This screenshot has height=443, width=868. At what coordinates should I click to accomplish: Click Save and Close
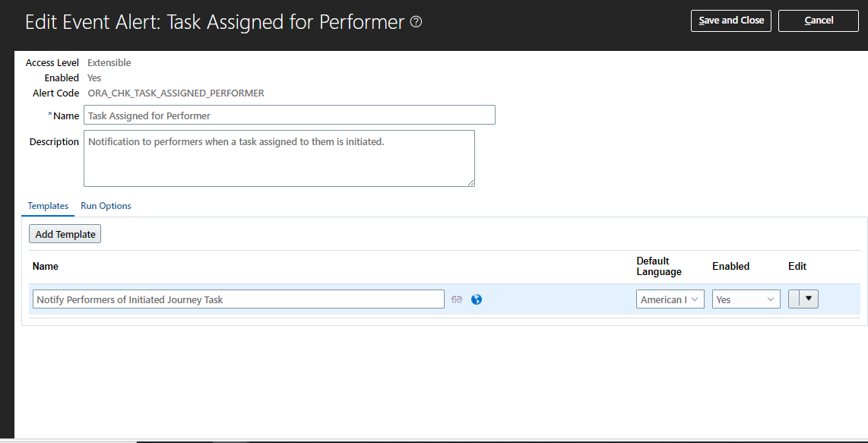730,21
